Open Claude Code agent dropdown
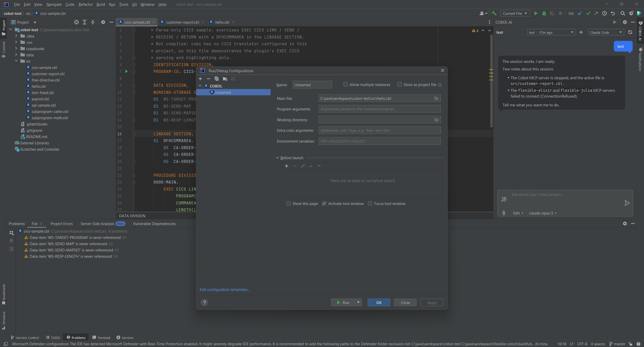The width and height of the screenshot is (644, 347). 606,32
